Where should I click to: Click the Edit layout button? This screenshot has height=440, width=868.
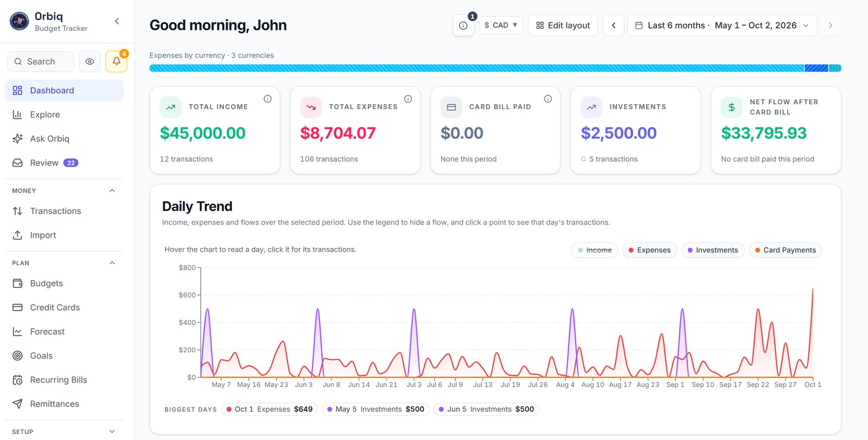click(563, 25)
